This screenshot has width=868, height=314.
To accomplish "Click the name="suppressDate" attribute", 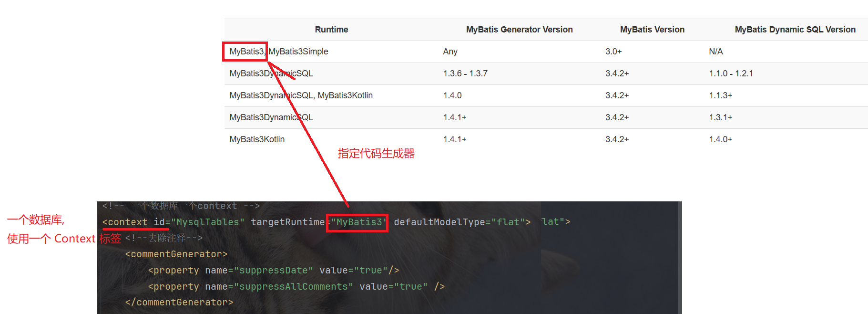I will coord(259,271).
